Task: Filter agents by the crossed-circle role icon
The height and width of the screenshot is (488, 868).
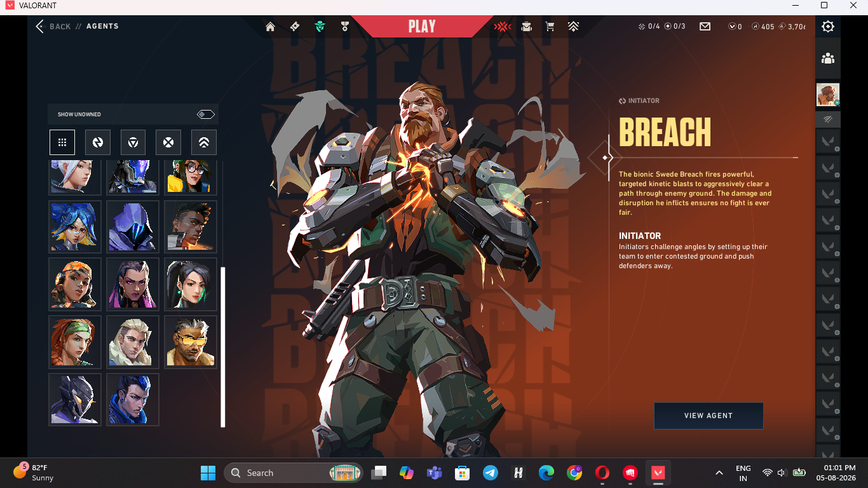Action: (168, 142)
